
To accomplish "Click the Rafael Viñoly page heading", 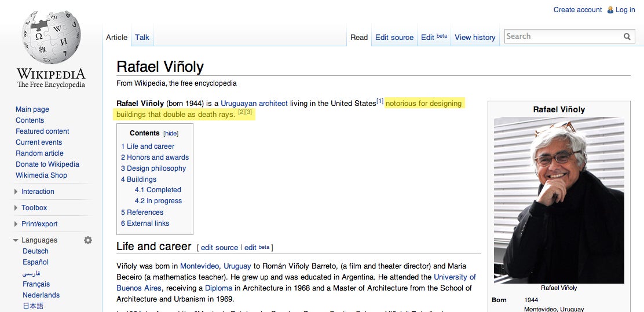I will click(x=160, y=67).
